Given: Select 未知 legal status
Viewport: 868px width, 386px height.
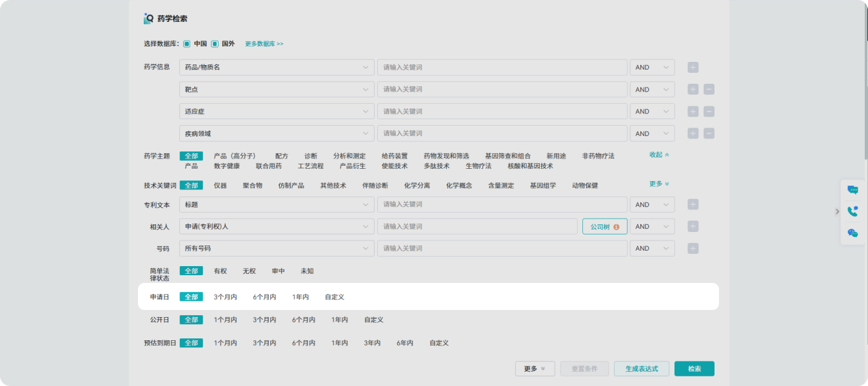Looking at the screenshot, I should [x=307, y=271].
